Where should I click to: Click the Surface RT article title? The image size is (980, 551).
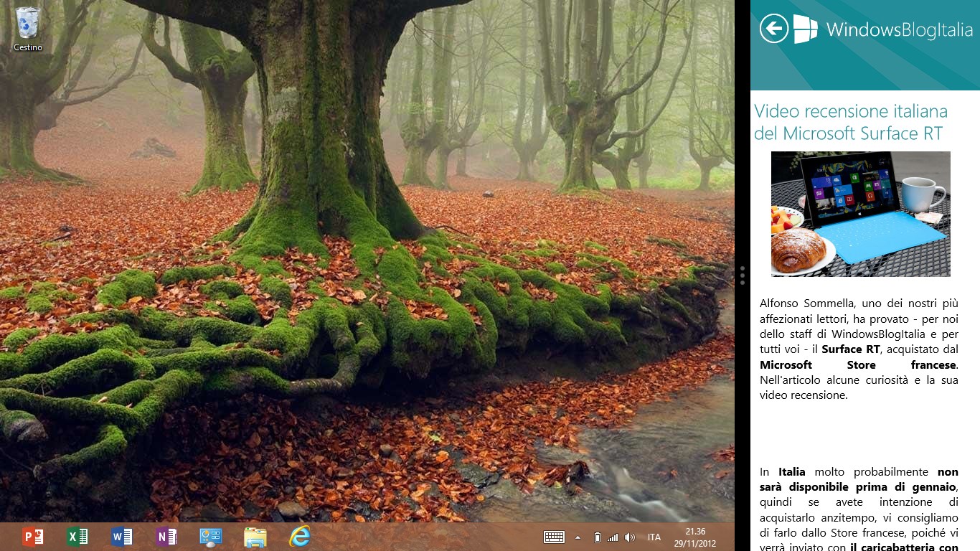(x=851, y=122)
